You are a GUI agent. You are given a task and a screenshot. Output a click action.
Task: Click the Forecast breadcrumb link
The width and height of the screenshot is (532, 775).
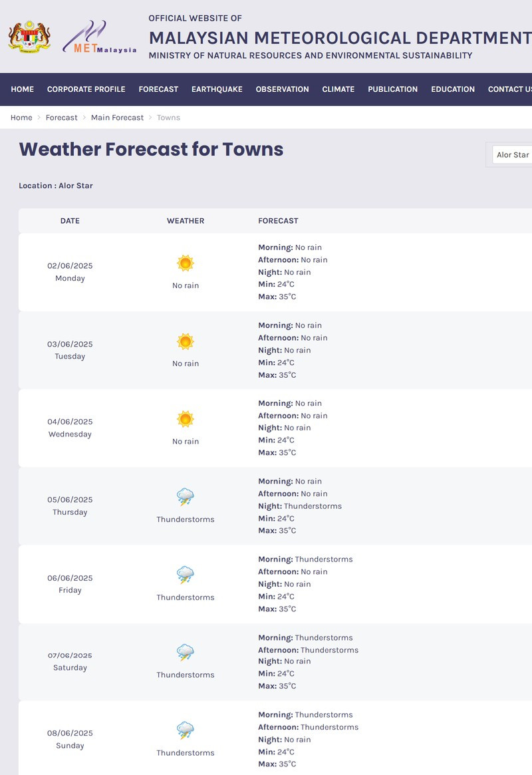(x=61, y=118)
